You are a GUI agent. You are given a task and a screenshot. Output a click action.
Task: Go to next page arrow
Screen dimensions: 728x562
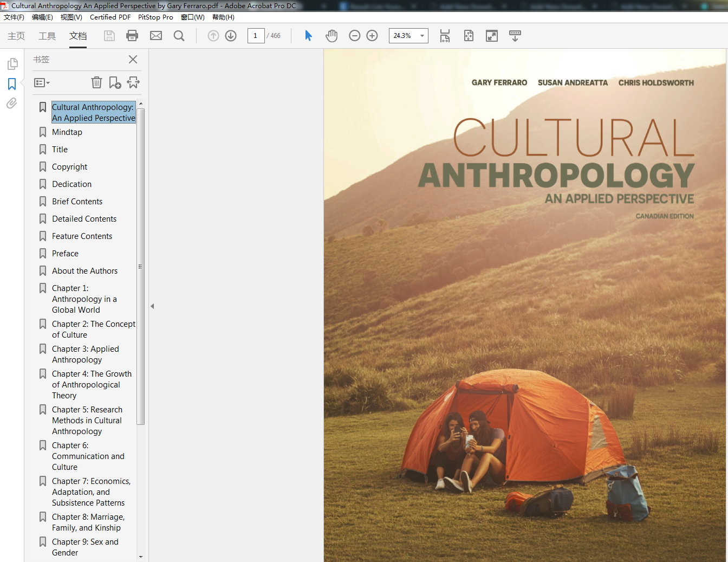click(x=231, y=36)
